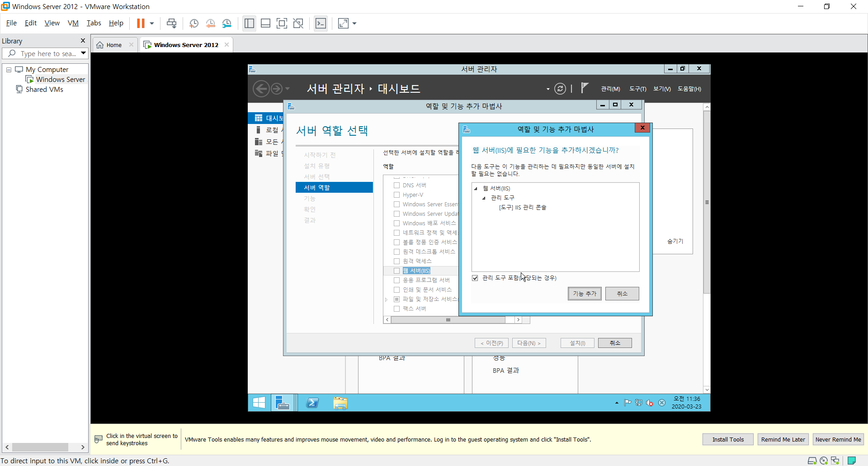The width and height of the screenshot is (868, 466).
Task: Open the 도움말(H) menu
Action: point(689,89)
